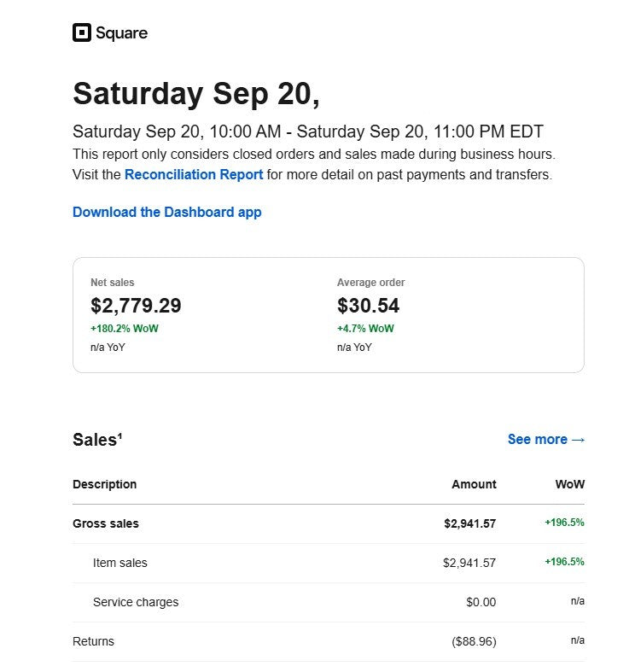The width and height of the screenshot is (635, 672).
Task: Click the Average order value $30.54
Action: (368, 306)
